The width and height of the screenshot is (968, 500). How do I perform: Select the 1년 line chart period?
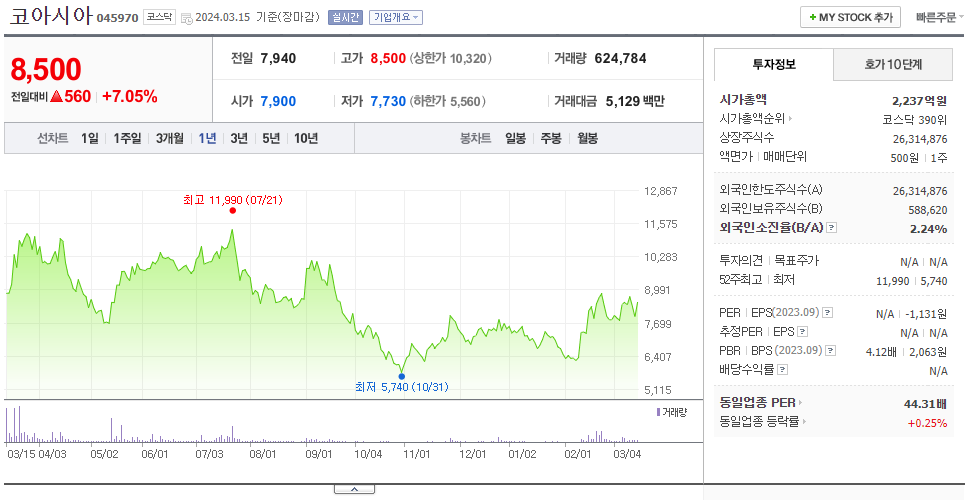[207, 138]
